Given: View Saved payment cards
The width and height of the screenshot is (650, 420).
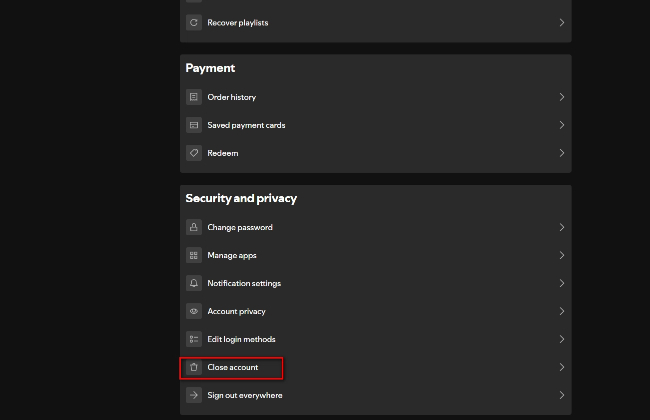Looking at the screenshot, I should (376, 125).
